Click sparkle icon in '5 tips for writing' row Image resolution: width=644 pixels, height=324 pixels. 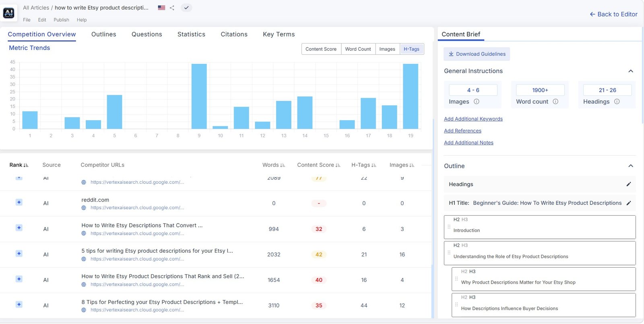[19, 253]
